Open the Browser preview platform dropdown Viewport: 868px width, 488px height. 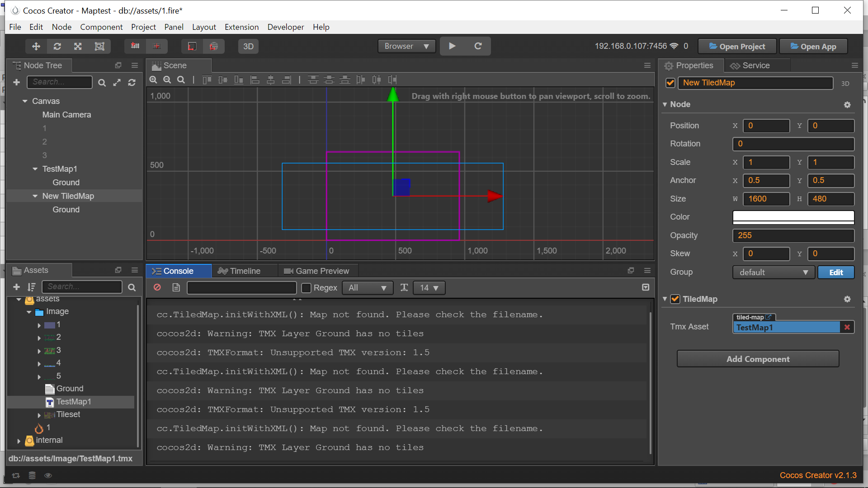pyautogui.click(x=406, y=46)
